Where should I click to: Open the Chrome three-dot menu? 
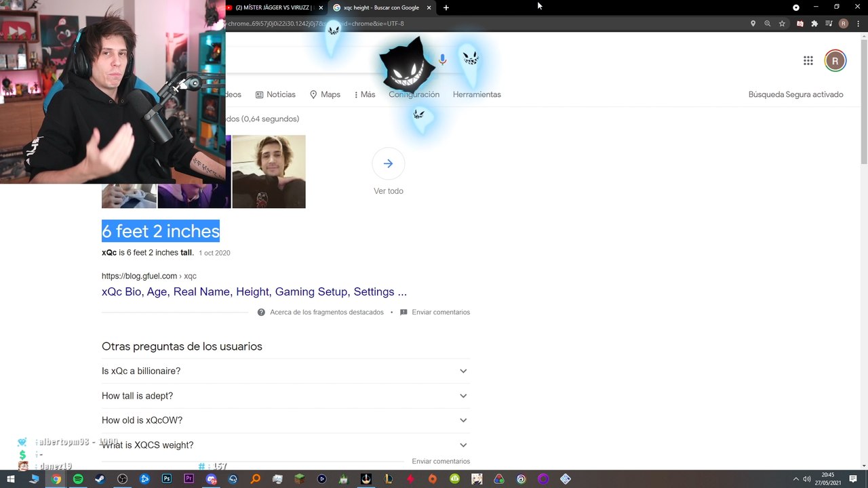pyautogui.click(x=858, y=24)
